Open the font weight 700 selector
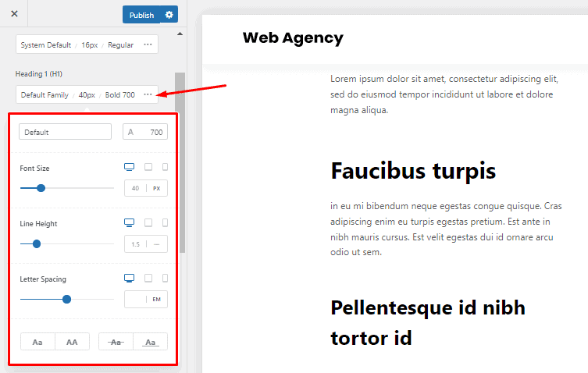588x373 pixels. coord(145,132)
